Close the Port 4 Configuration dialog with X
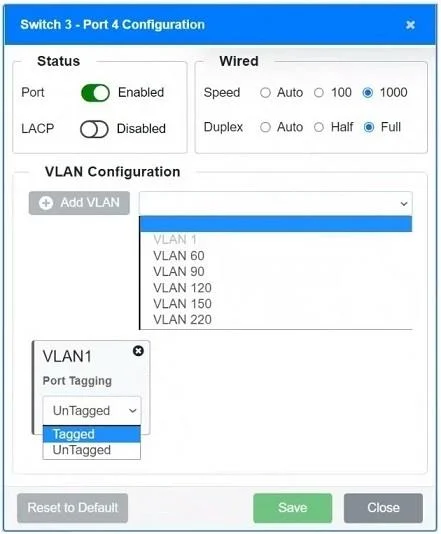The image size is (441, 534). (x=410, y=25)
